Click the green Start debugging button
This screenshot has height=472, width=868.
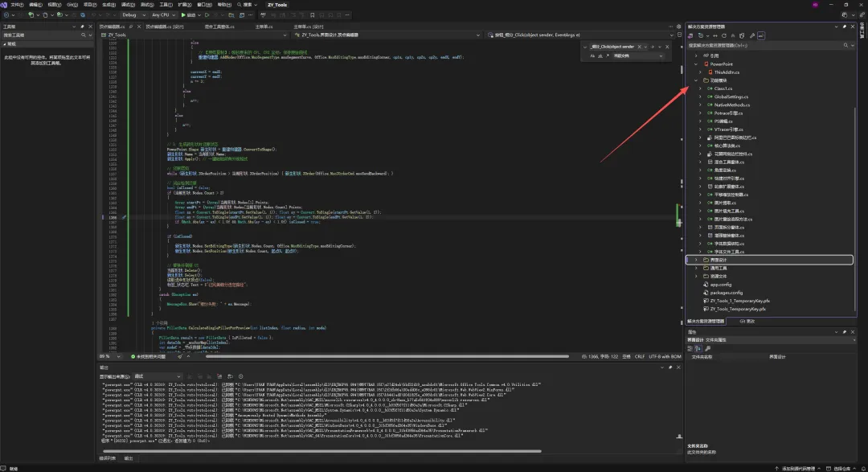click(188, 15)
